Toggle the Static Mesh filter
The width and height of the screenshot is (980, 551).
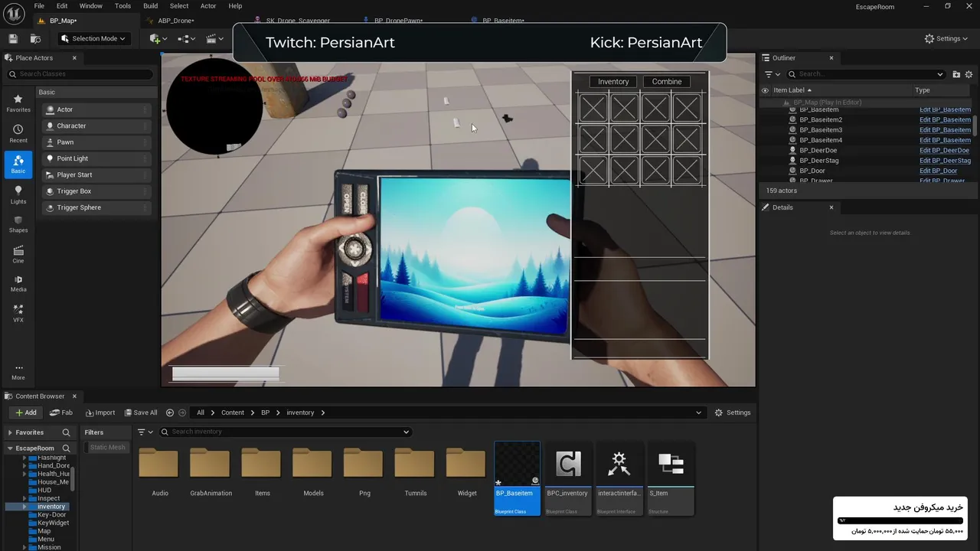click(107, 448)
